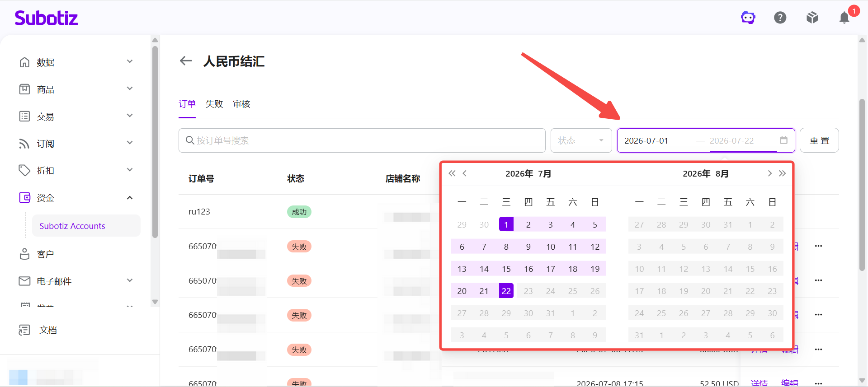868x387 pixels.
Task: Click the 重置 reset button
Action: 819,140
